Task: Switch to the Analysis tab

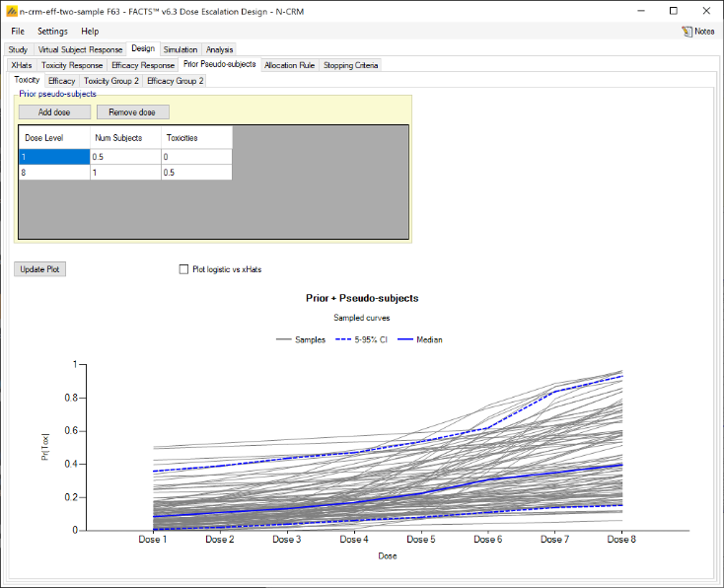Action: (x=220, y=49)
